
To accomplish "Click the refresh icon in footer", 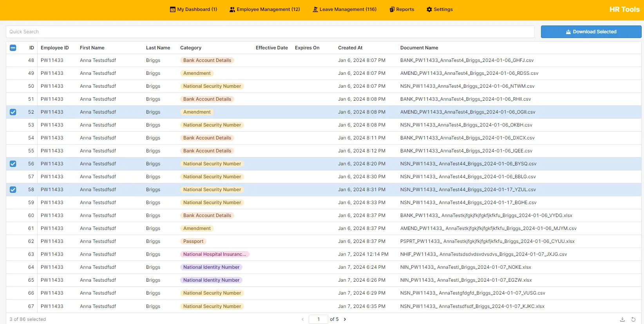I will pos(633,319).
